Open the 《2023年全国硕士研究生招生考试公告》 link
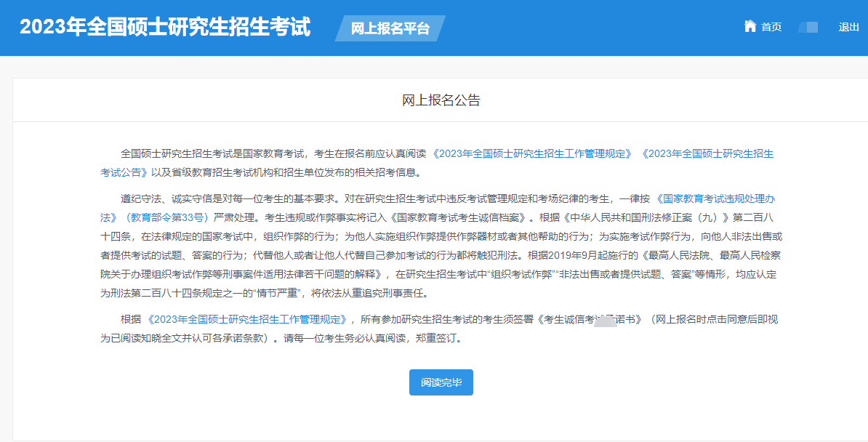 click(707, 154)
